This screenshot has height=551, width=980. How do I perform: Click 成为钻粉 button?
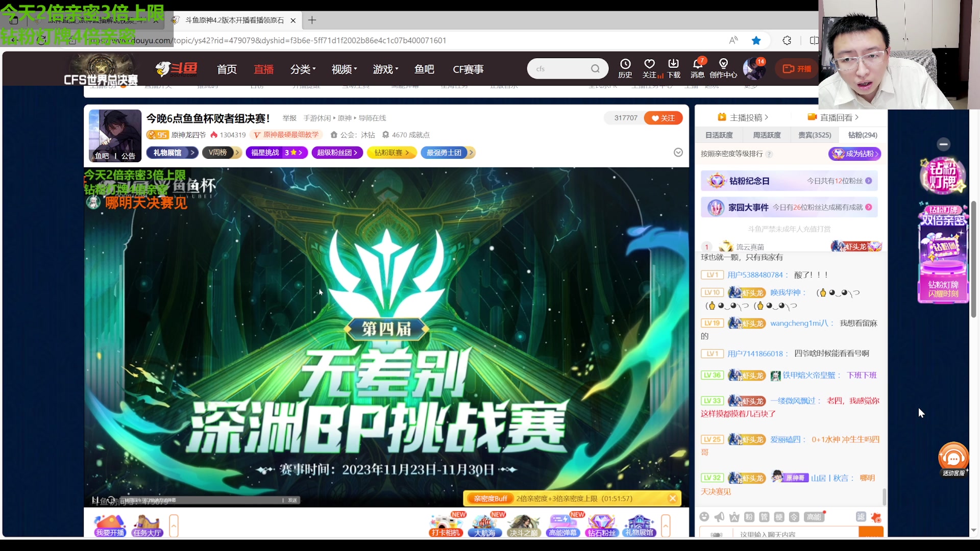click(x=855, y=154)
